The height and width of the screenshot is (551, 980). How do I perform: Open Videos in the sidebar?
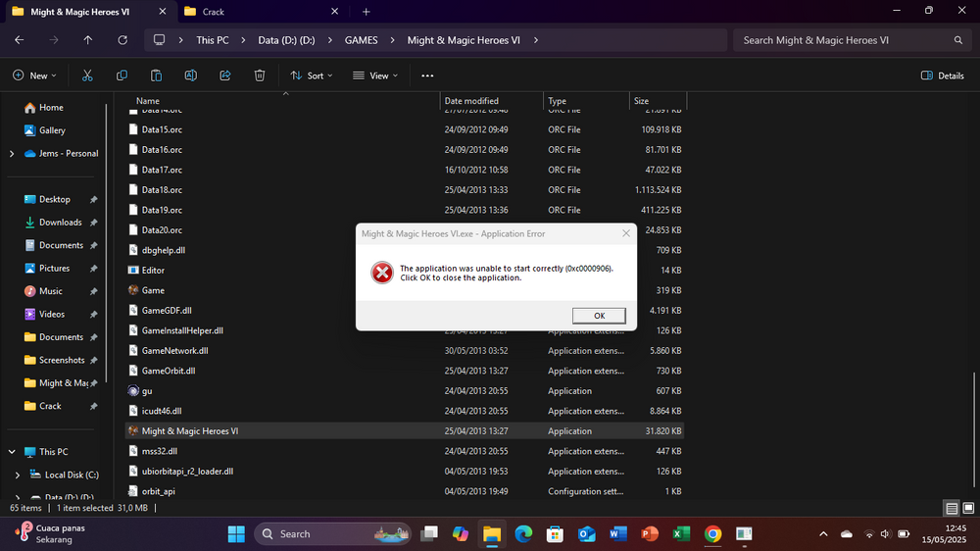(52, 314)
